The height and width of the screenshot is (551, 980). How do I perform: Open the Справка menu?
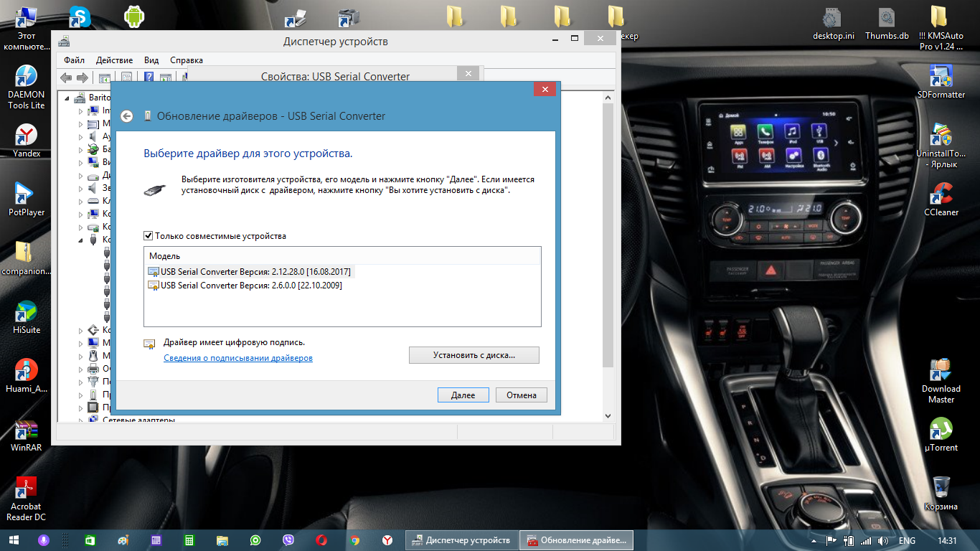[187, 60]
